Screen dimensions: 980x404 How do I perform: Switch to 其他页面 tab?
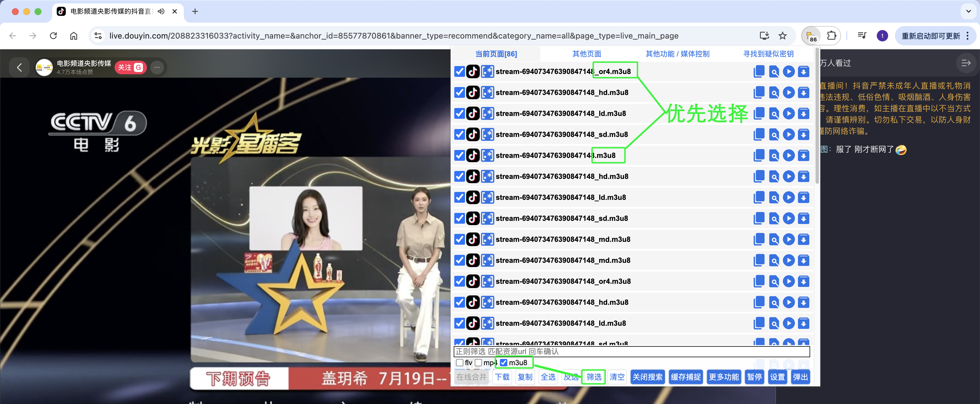click(x=587, y=54)
